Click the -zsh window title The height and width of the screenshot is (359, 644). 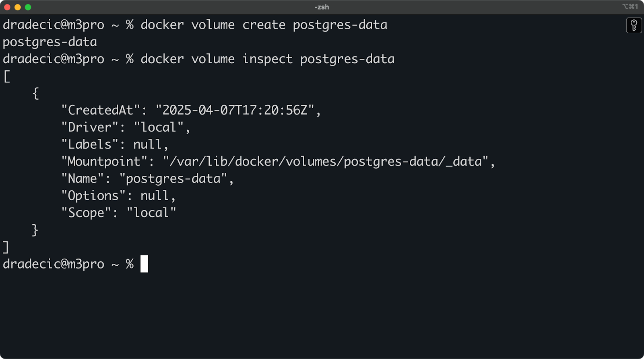pyautogui.click(x=322, y=7)
